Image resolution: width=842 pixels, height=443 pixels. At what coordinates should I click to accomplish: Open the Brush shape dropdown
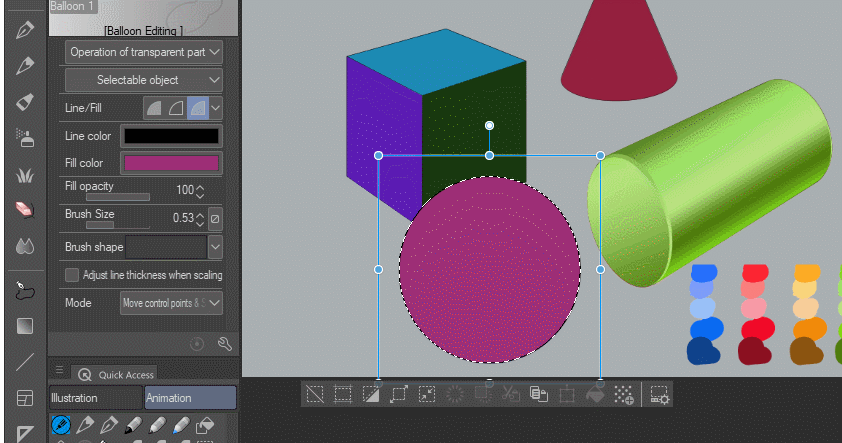coord(215,247)
